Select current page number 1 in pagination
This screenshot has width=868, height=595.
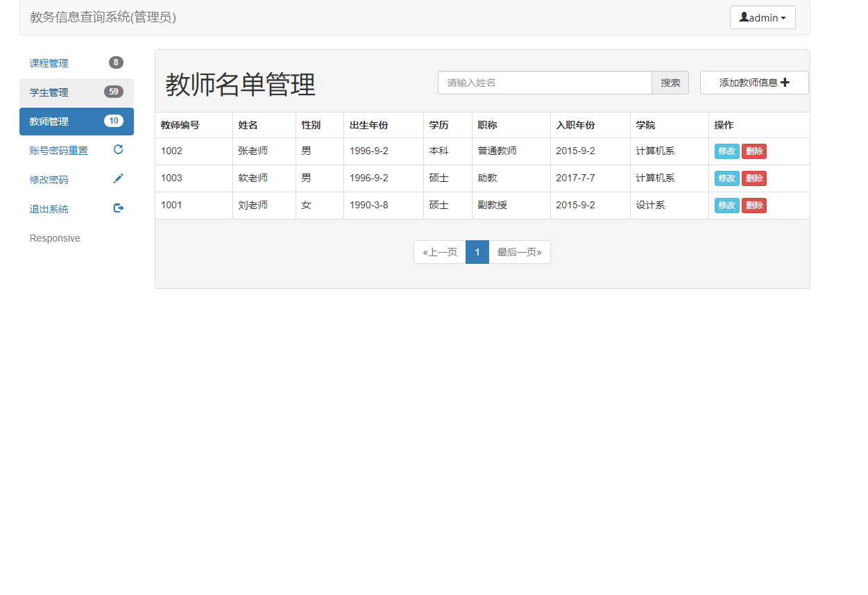(477, 251)
